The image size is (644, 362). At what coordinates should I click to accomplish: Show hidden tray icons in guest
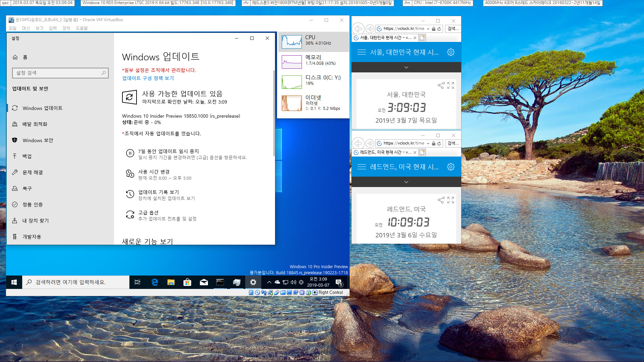(x=269, y=282)
